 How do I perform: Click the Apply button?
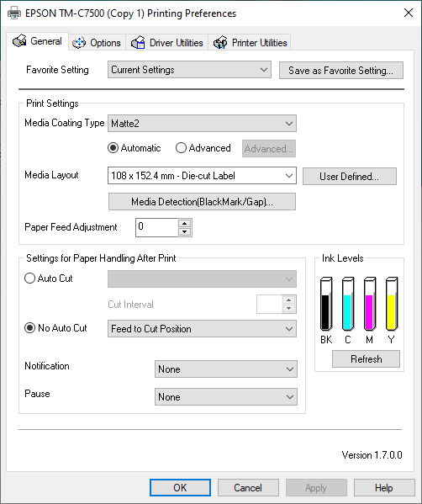click(x=316, y=488)
